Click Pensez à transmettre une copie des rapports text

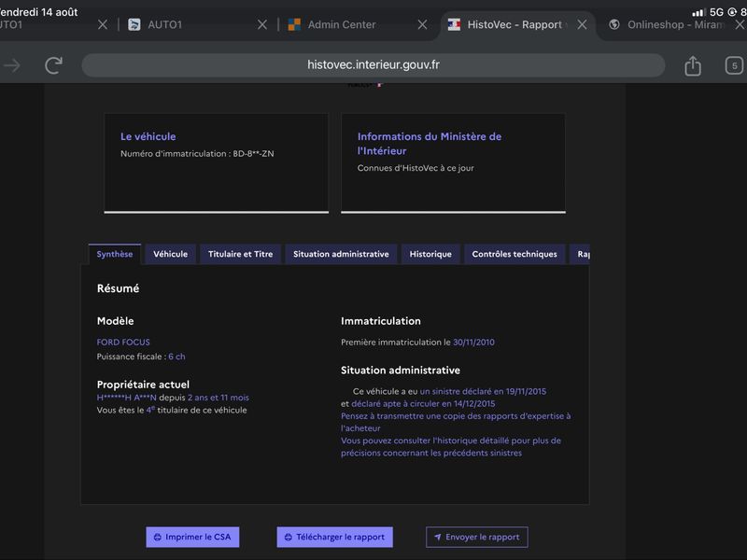point(456,423)
